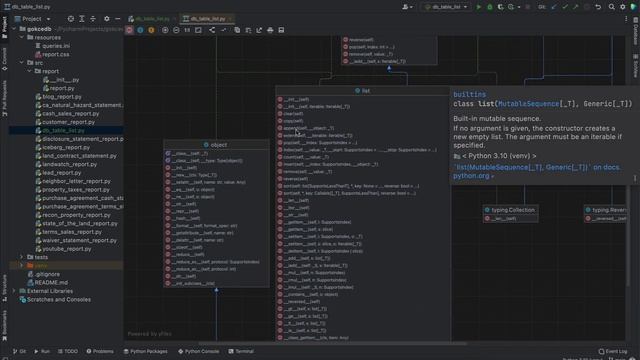Select report.css file
The image size is (640, 360).
click(x=56, y=54)
